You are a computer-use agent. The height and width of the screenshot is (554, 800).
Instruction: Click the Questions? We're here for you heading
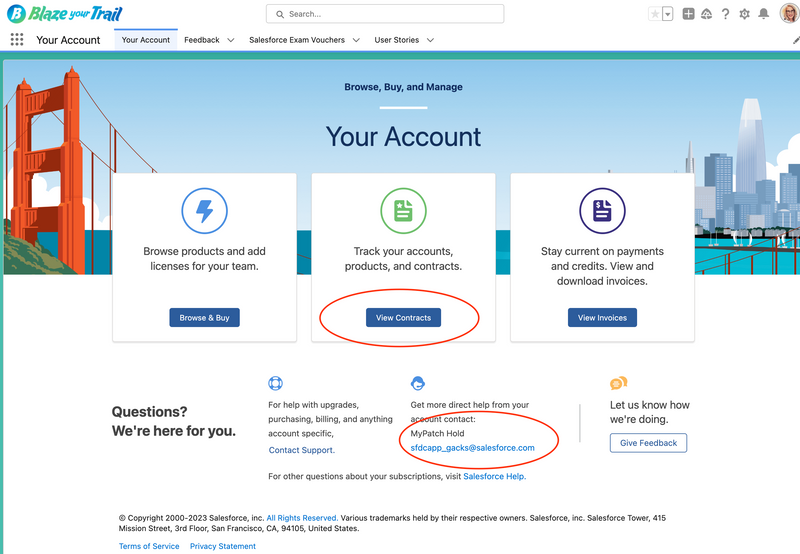173,421
